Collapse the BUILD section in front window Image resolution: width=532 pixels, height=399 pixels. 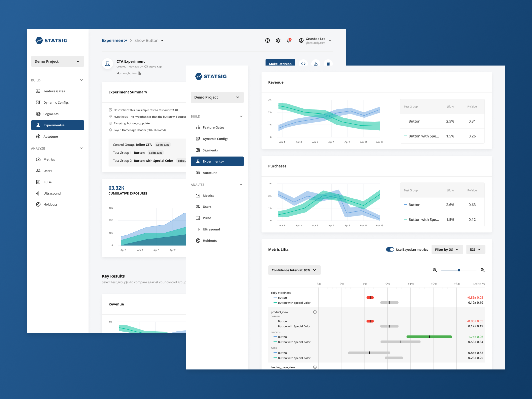click(x=241, y=116)
